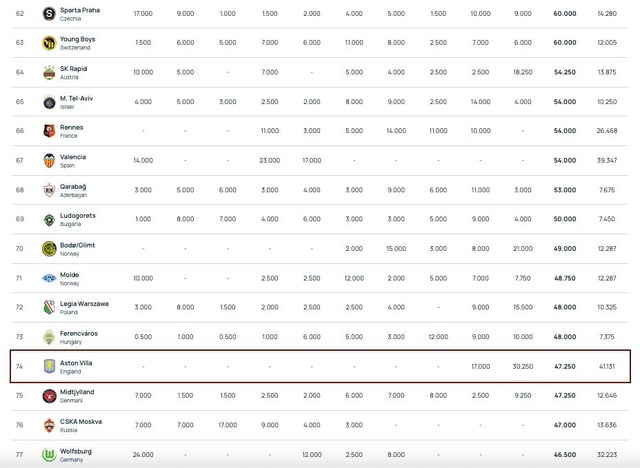Click the Sparta Praha club crest
Screen dimensions: 640x468
pos(49,13)
